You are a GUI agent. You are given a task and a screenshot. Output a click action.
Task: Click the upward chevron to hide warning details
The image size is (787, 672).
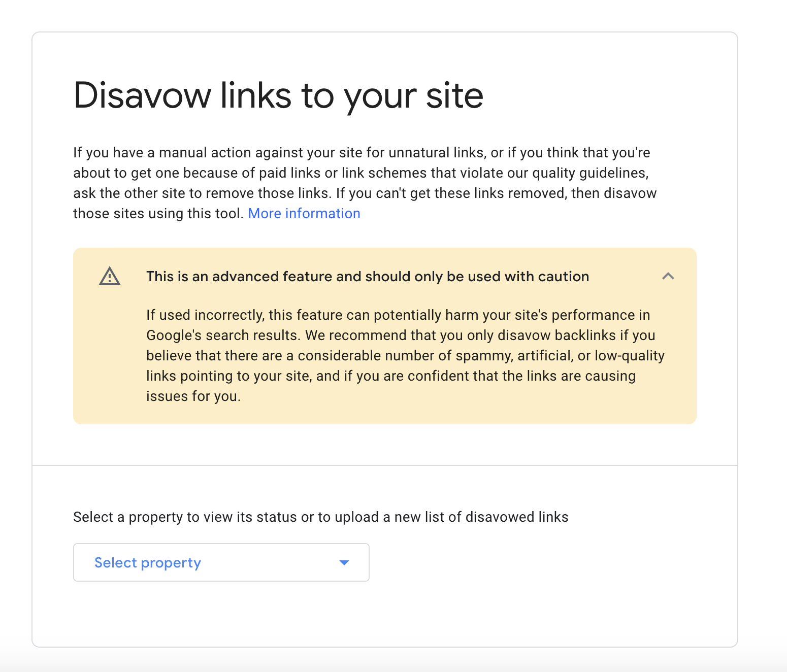click(x=669, y=276)
